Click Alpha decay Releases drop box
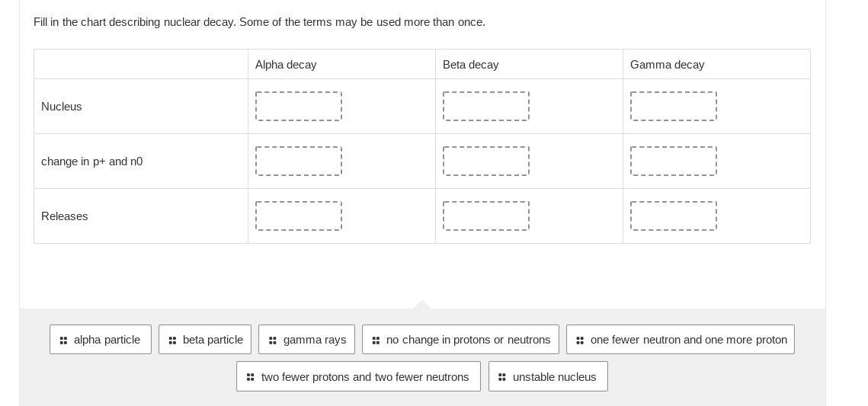Screen dimensions: 868x406 [299, 216]
